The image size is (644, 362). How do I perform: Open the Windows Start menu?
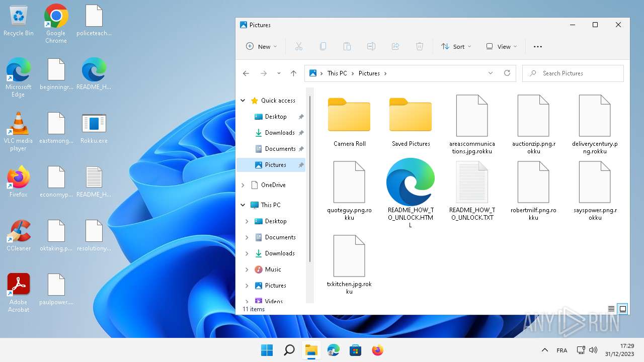(x=267, y=350)
